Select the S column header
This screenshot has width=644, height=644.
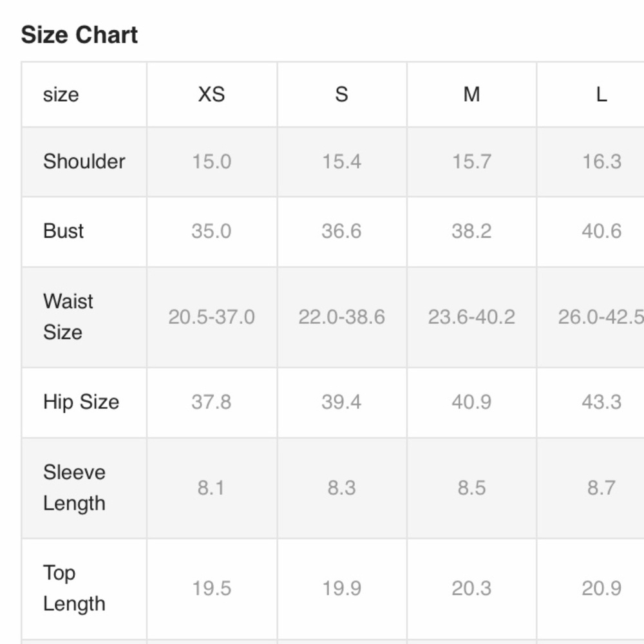tap(341, 95)
